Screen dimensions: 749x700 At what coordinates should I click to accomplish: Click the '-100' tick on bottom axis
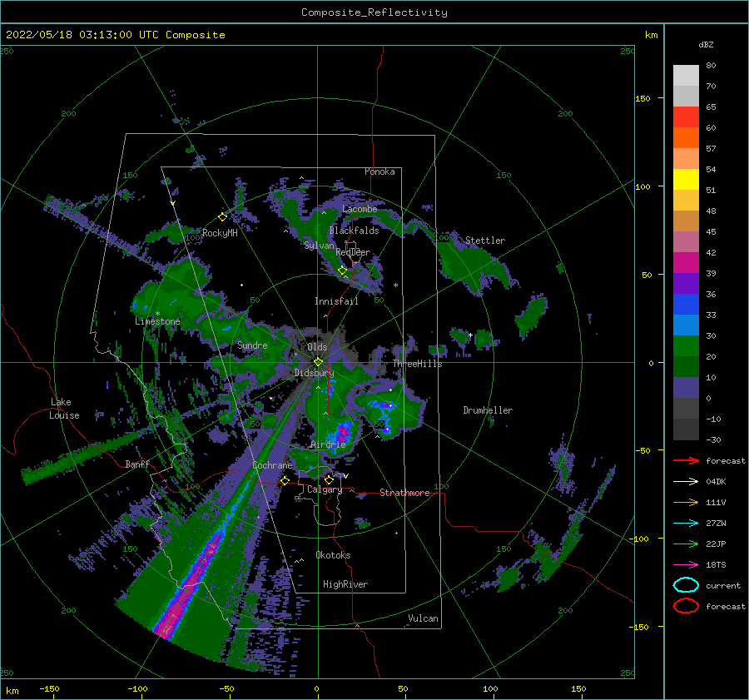tap(137, 688)
